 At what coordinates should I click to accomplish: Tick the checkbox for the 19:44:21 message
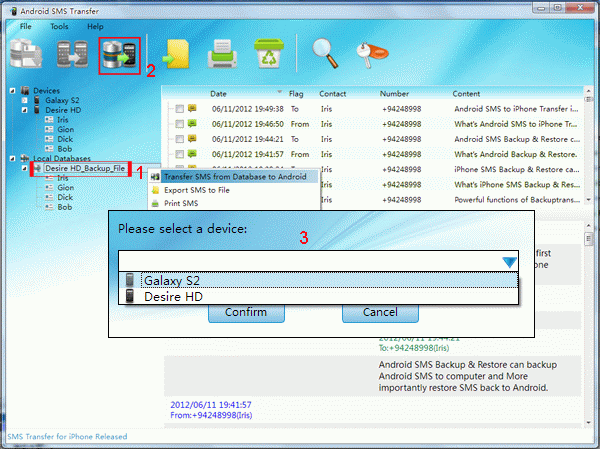point(179,139)
